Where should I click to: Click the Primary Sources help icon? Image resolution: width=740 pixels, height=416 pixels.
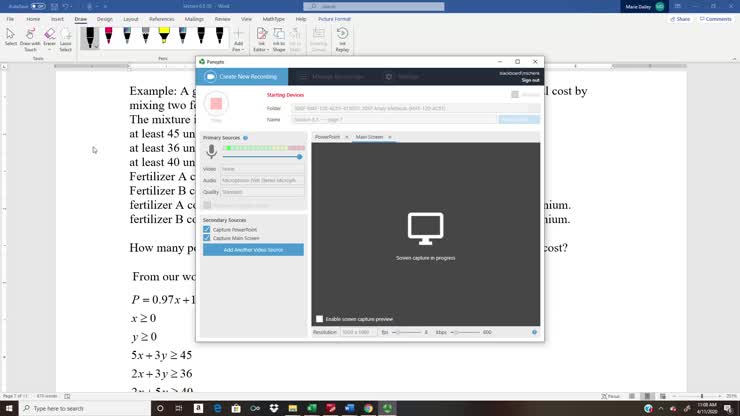pos(245,138)
